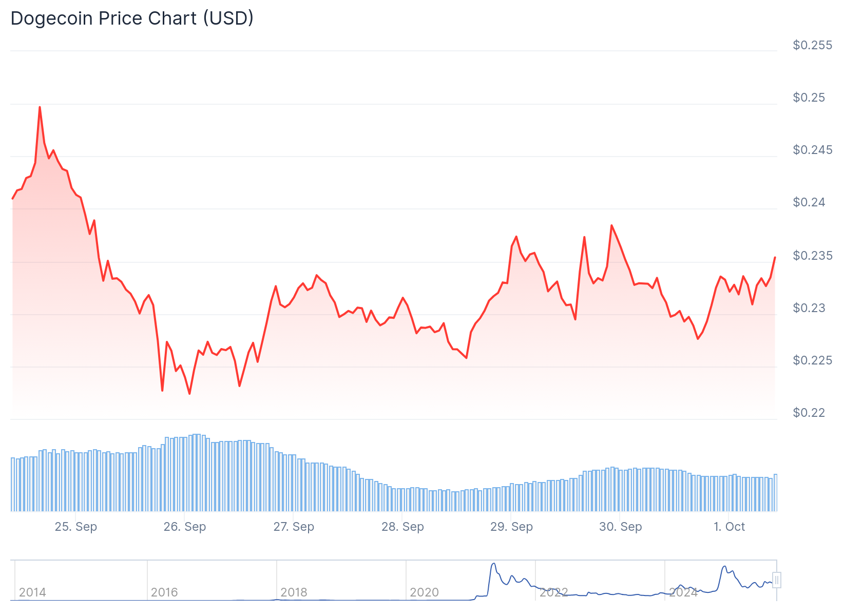Image resolution: width=844 pixels, height=616 pixels.
Task: Click the 2022 year label in navigator
Action: click(553, 592)
